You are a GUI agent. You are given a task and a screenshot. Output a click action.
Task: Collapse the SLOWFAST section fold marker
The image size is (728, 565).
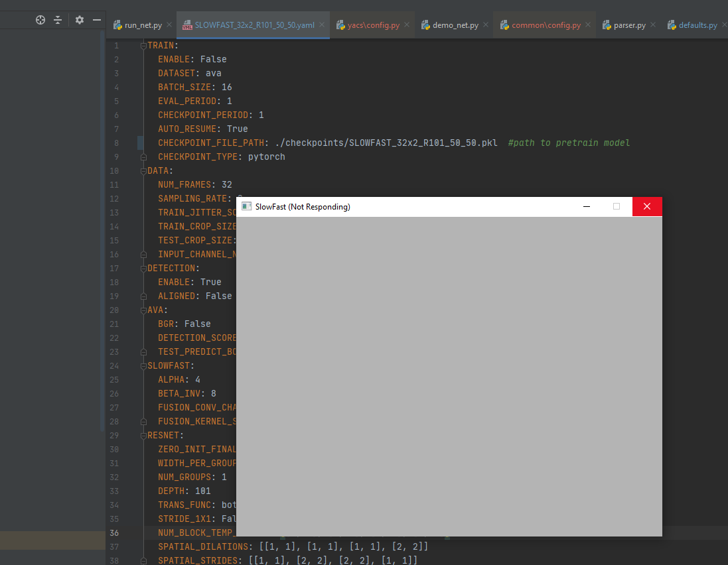[x=142, y=365]
